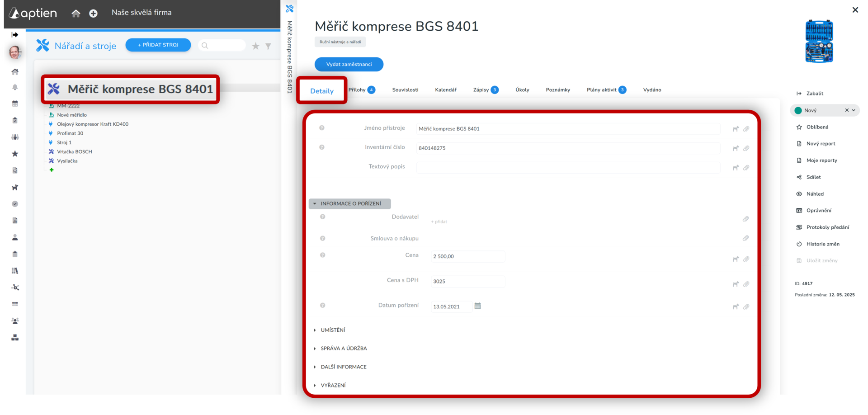This screenshot has height=415, width=868.
Task: Open the Nový status dropdown
Action: coord(854,110)
